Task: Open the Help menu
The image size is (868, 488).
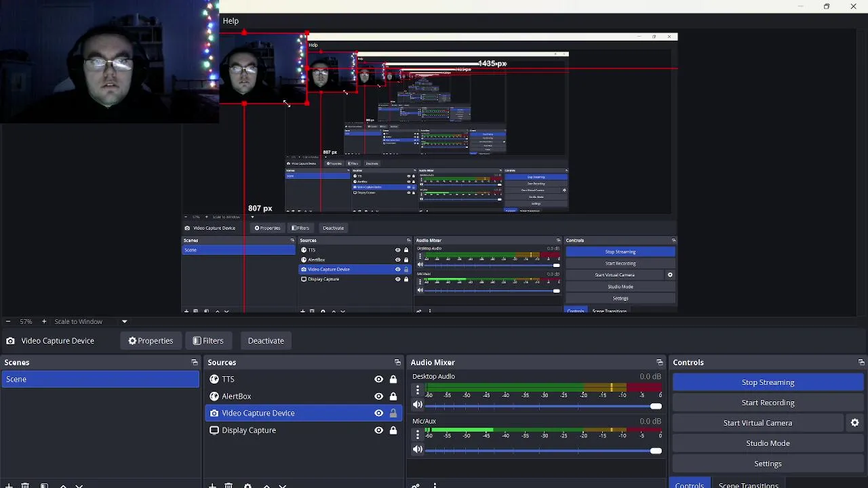Action: click(231, 21)
